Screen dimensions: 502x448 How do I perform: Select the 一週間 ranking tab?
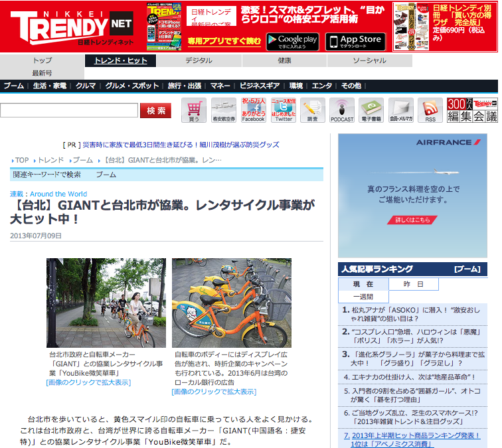[363, 297]
